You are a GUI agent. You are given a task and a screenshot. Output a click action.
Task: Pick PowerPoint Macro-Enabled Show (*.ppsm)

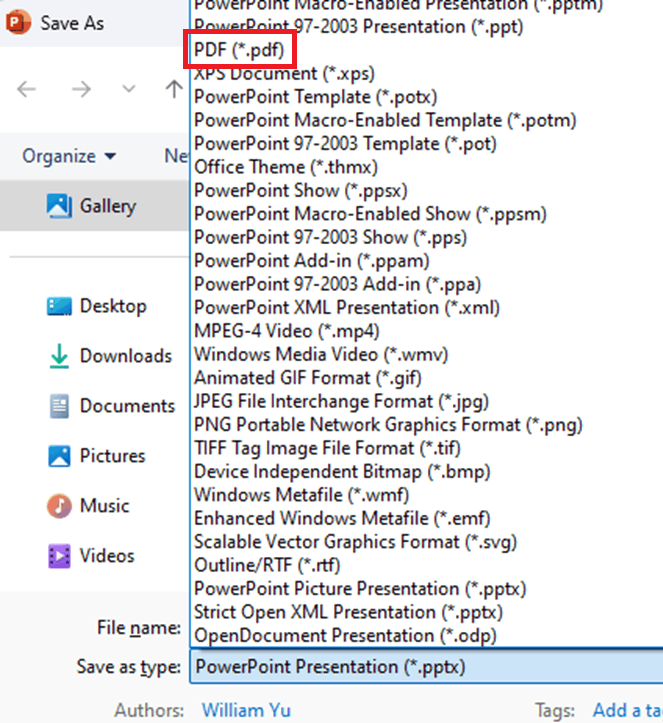pyautogui.click(x=370, y=214)
